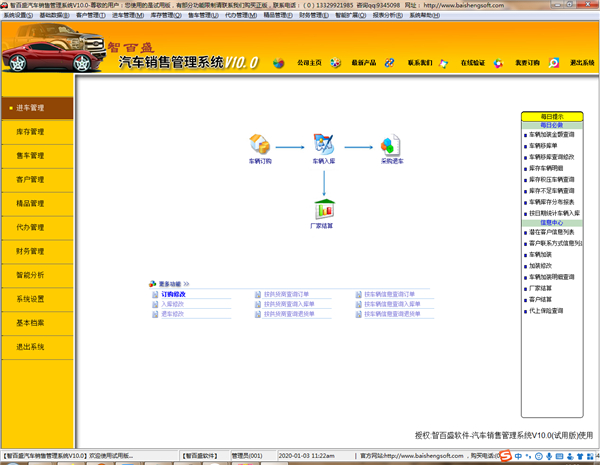Open the 报表分析 menu
This screenshot has width=600, height=465.
click(388, 15)
